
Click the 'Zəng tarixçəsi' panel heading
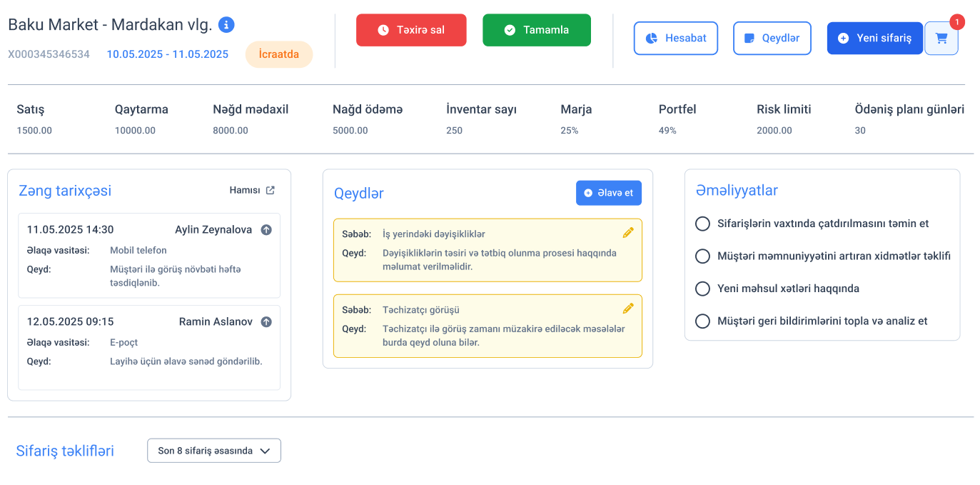pyautogui.click(x=65, y=191)
